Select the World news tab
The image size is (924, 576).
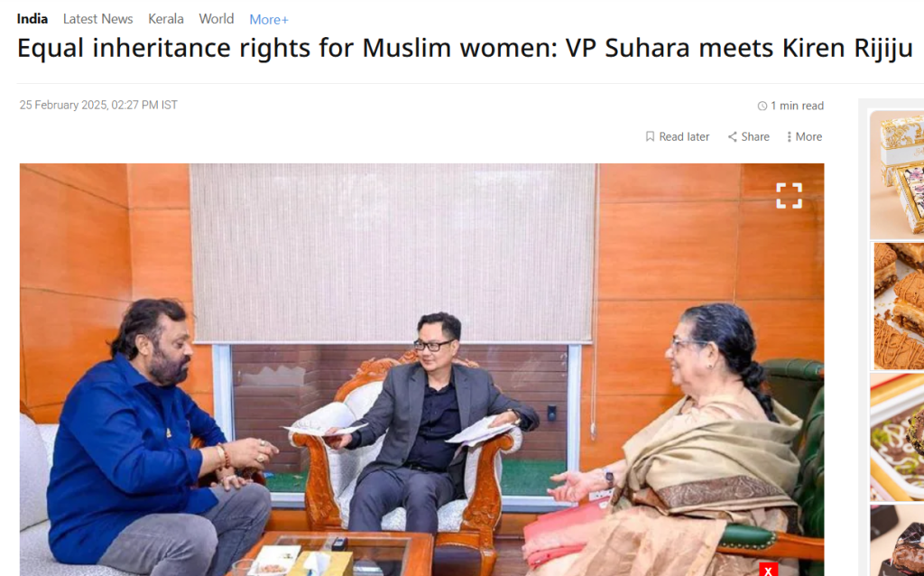pos(217,19)
